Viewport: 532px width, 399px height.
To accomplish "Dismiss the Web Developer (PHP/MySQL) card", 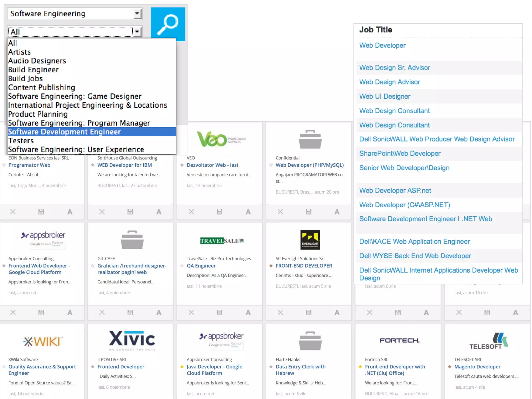I will (280, 212).
